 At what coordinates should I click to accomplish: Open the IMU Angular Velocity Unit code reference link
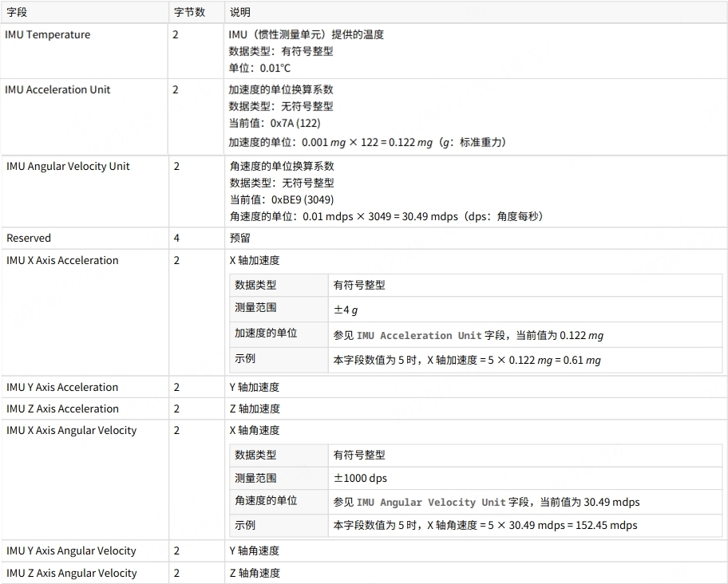(x=431, y=503)
